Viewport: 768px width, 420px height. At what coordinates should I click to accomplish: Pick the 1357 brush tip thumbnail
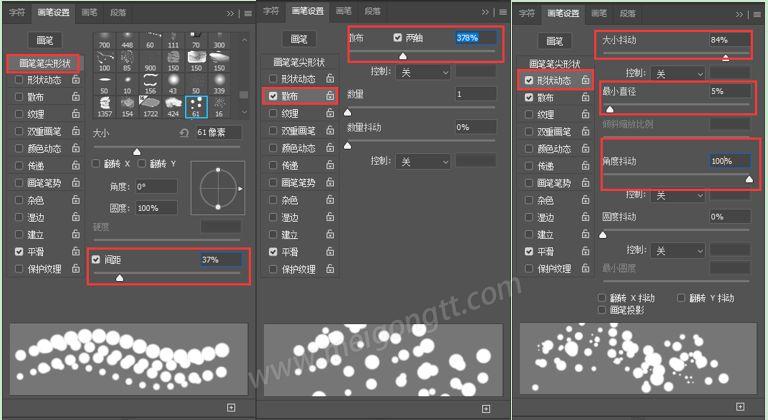coord(104,107)
